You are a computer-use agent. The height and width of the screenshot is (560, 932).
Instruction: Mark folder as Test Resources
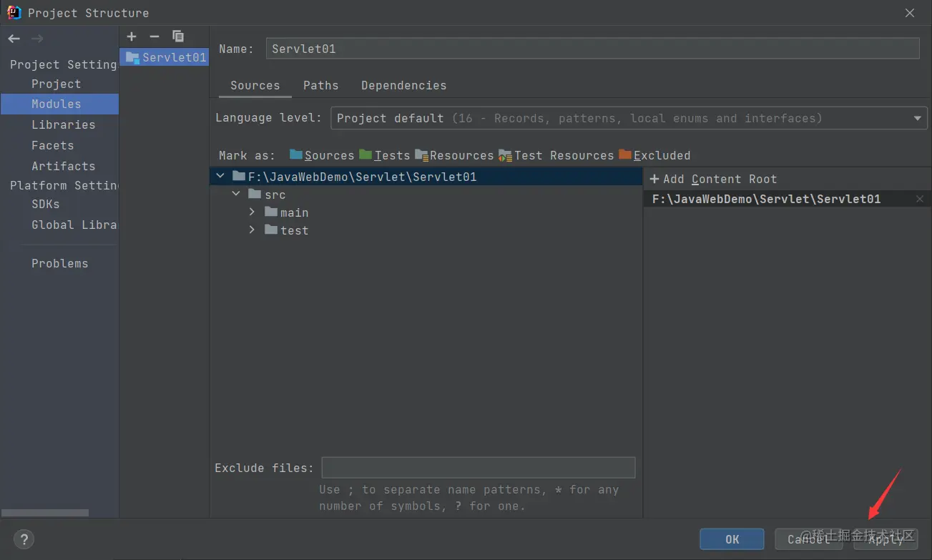tap(556, 155)
